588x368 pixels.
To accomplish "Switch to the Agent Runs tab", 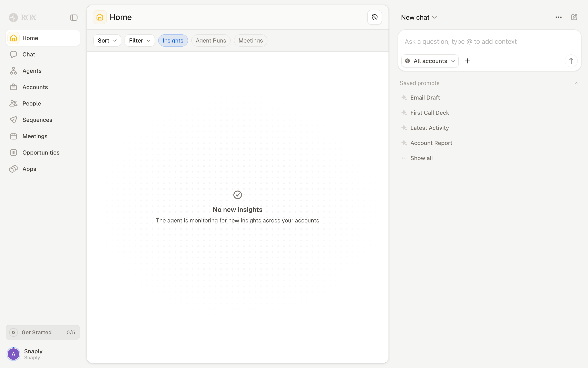I will tap(211, 40).
